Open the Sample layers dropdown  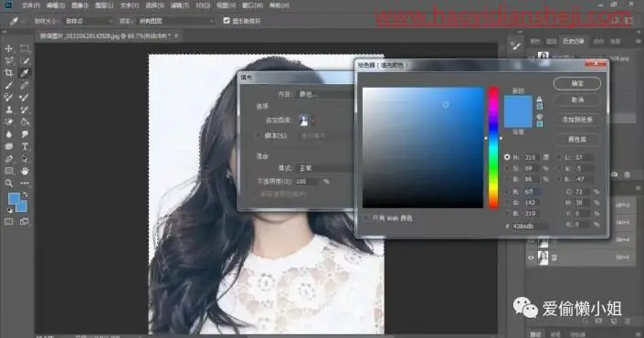[176, 21]
